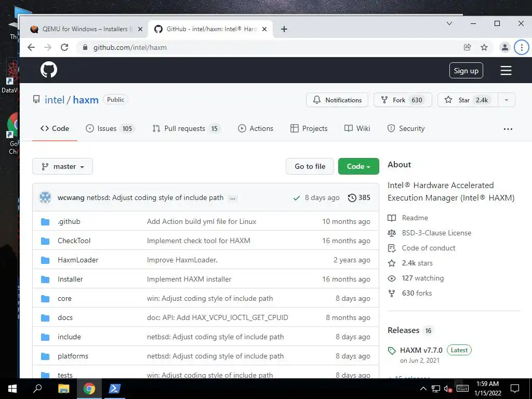The height and width of the screenshot is (399, 532).
Task: Open the Windows notification center icon
Action: coord(515,389)
